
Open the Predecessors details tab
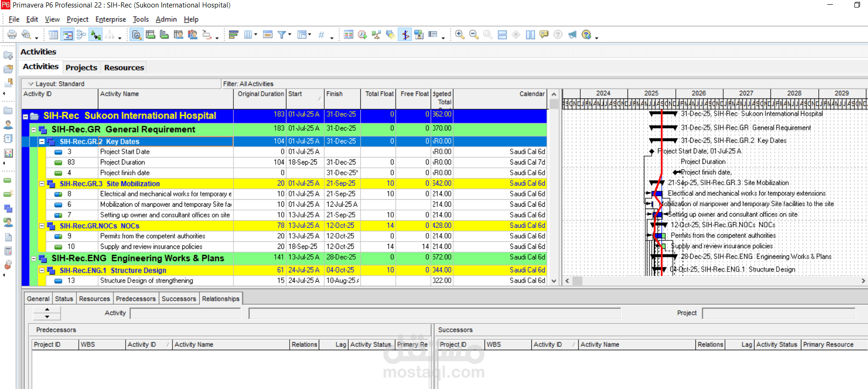135,299
